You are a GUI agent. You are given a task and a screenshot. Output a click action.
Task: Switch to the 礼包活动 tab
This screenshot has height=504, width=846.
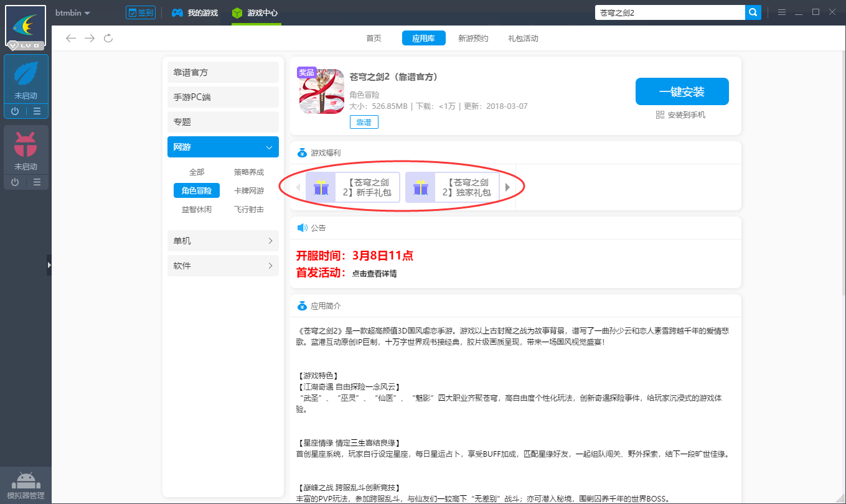[523, 38]
